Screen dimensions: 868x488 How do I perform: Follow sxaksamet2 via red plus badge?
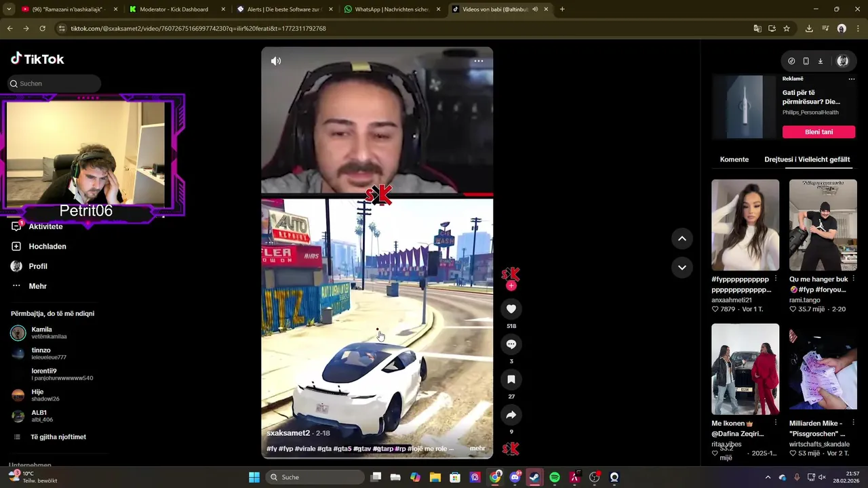click(511, 286)
